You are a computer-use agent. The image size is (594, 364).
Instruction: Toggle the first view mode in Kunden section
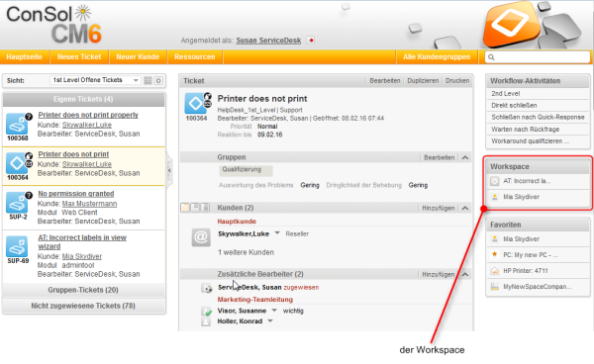[x=185, y=208]
